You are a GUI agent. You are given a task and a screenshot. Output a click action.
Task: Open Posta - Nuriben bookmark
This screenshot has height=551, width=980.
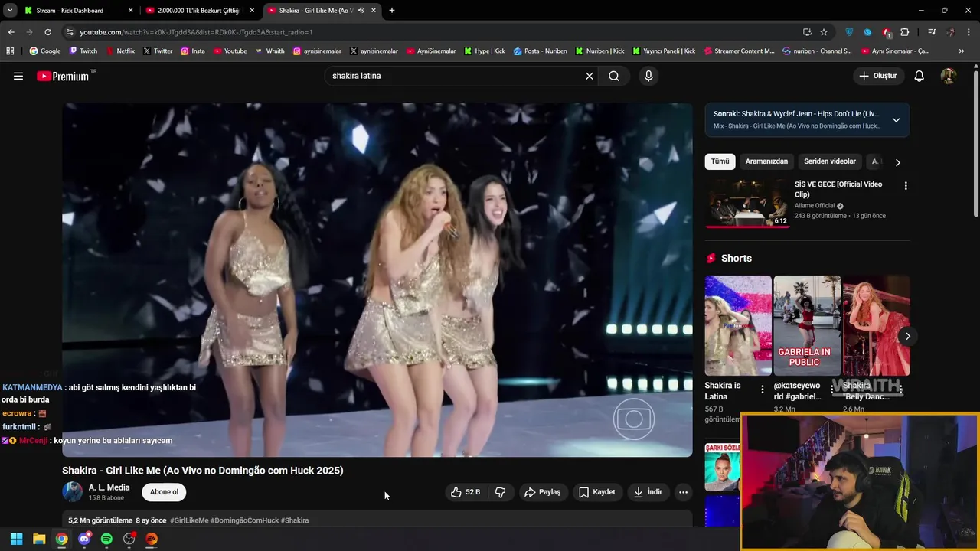[541, 51]
